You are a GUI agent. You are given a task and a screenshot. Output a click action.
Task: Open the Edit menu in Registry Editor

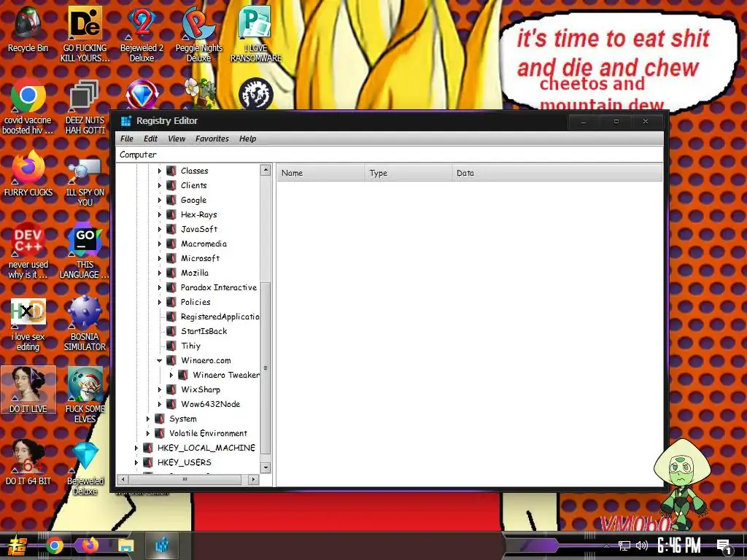150,139
